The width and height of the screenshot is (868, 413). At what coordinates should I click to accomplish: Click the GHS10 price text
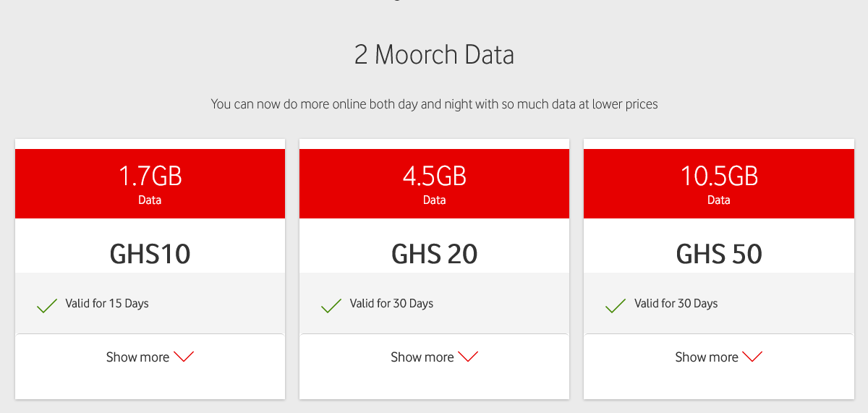[150, 255]
